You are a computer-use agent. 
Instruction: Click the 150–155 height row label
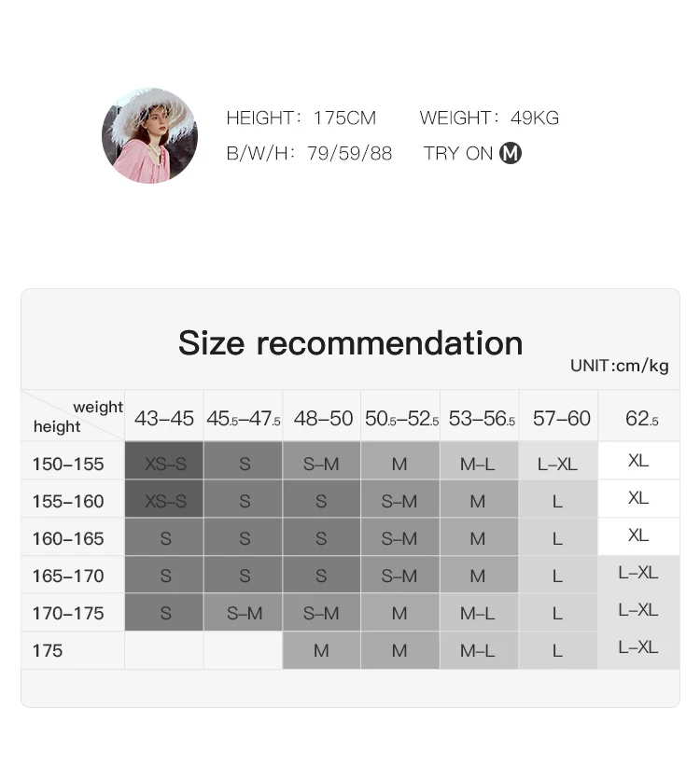pyautogui.click(x=68, y=464)
